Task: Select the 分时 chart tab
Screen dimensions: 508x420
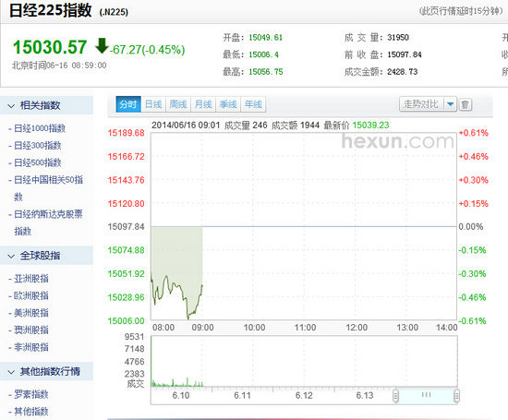Action: point(128,104)
